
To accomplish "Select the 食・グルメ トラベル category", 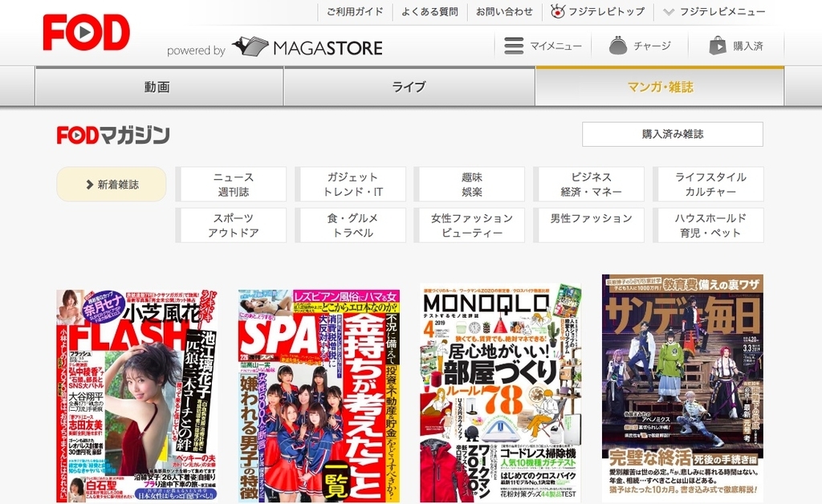I will pyautogui.click(x=351, y=226).
